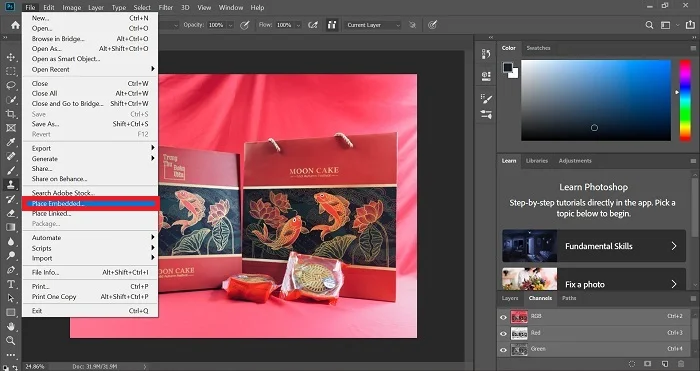This screenshot has width=700, height=371.
Task: Create a new channel icon
Action: tap(665, 364)
